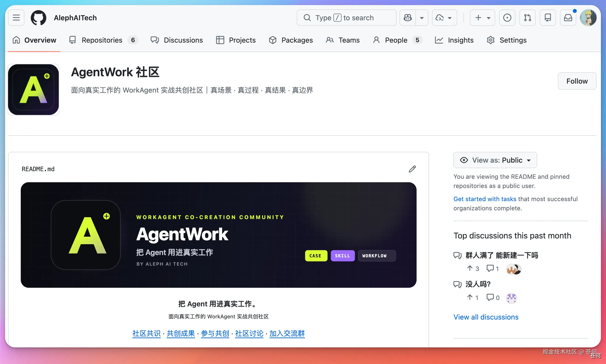
Task: Click the AgentWork README banner image
Action: tap(218, 235)
